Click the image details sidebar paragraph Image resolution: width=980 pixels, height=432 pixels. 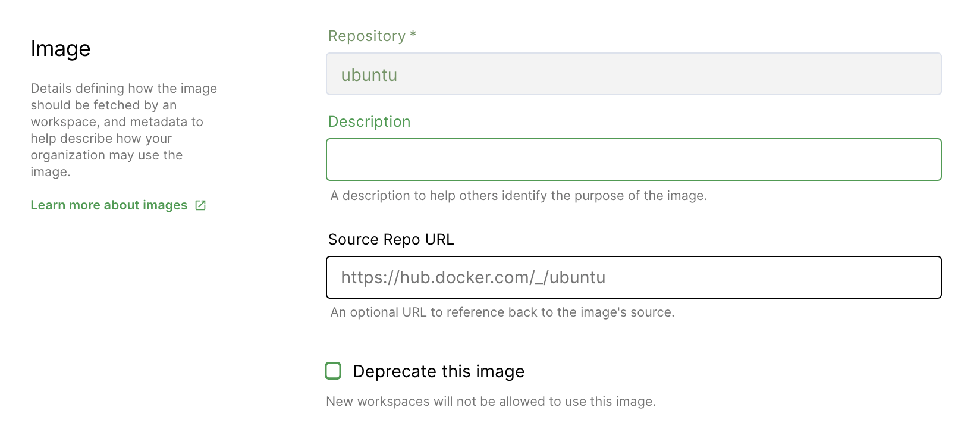point(124,130)
